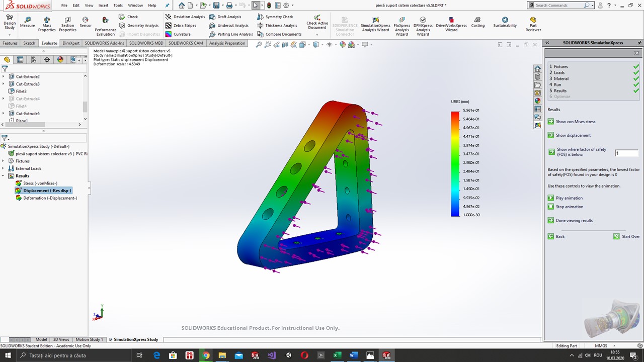Open the Costing tool

478,23
